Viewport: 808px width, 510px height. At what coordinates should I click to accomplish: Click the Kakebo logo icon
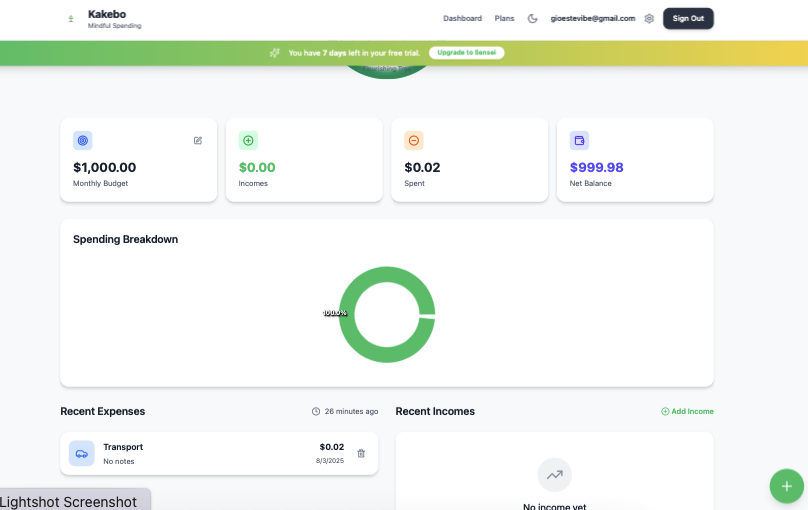(x=70, y=19)
